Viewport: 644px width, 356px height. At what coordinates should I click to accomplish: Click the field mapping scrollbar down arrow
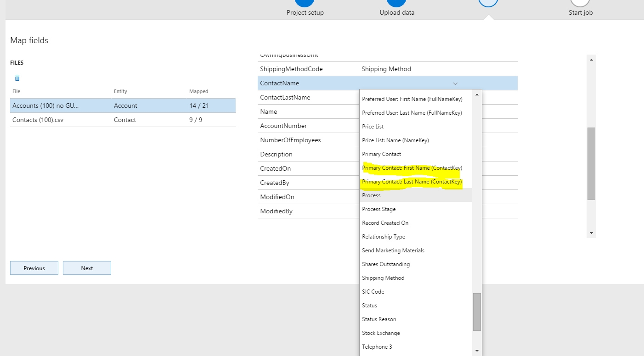(x=591, y=233)
